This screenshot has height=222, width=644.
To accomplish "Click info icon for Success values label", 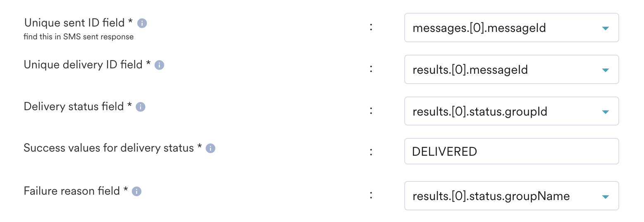I will pos(210,149).
